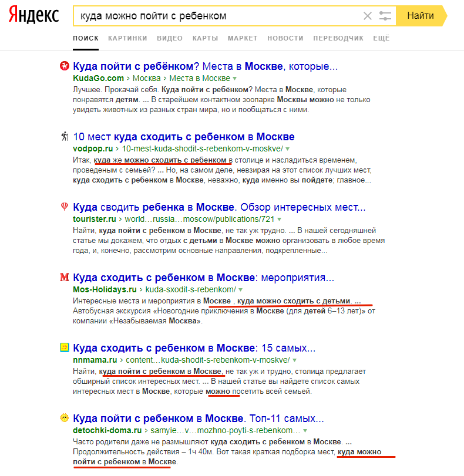The height and width of the screenshot is (476, 464).
Task: Click the detochki-doma.ru sun favicon
Action: coord(65,418)
